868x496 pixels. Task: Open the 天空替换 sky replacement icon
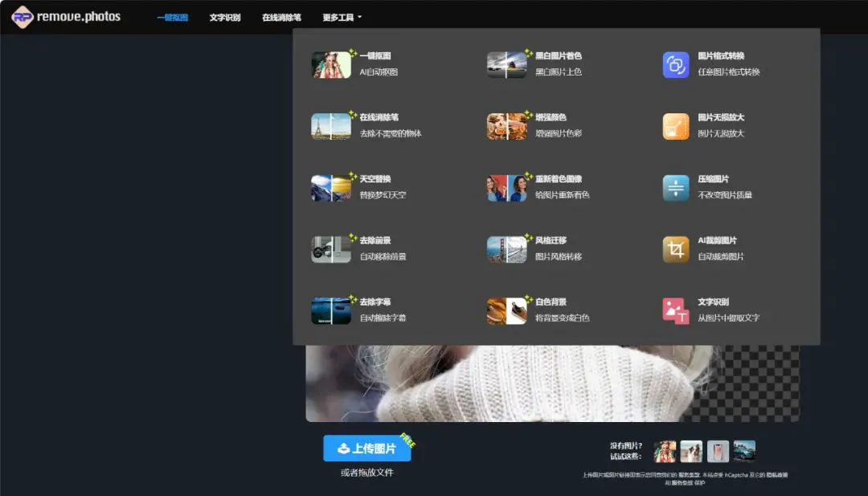point(331,188)
